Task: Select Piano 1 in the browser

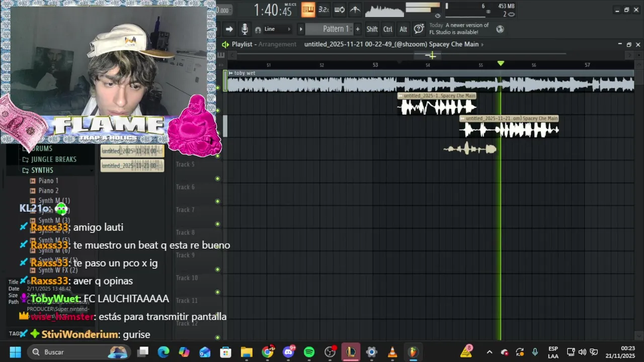Action: [48, 180]
